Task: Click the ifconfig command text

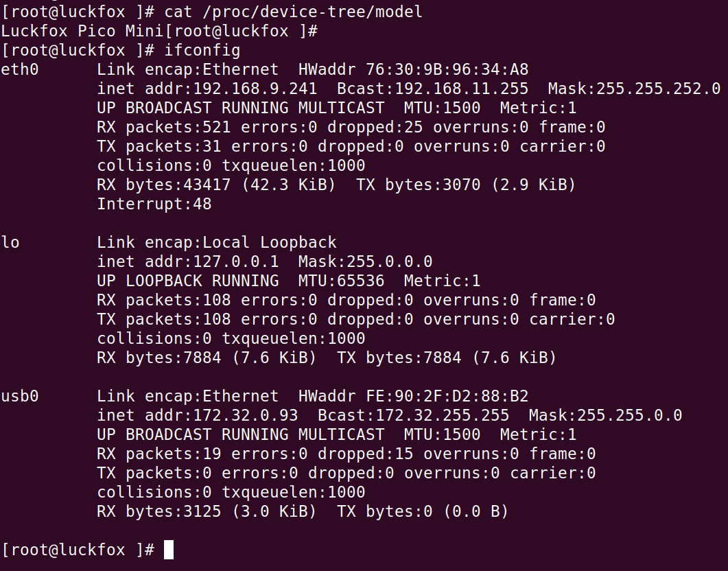Action: pos(202,50)
